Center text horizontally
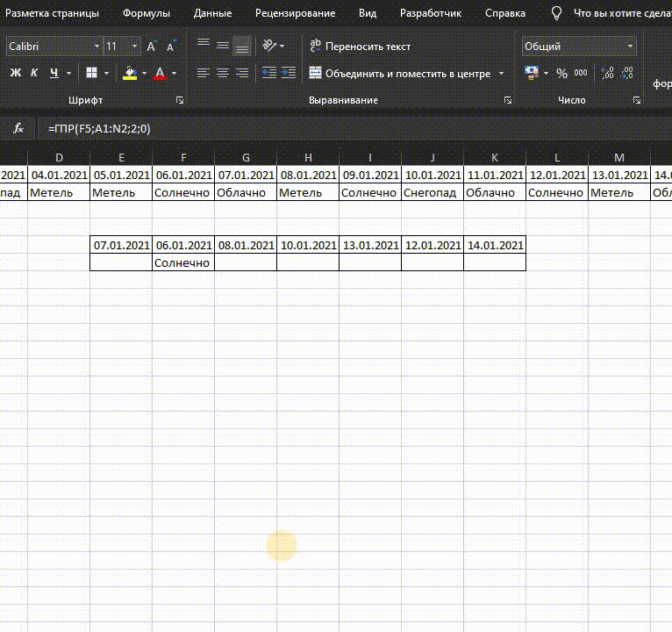 click(x=223, y=73)
